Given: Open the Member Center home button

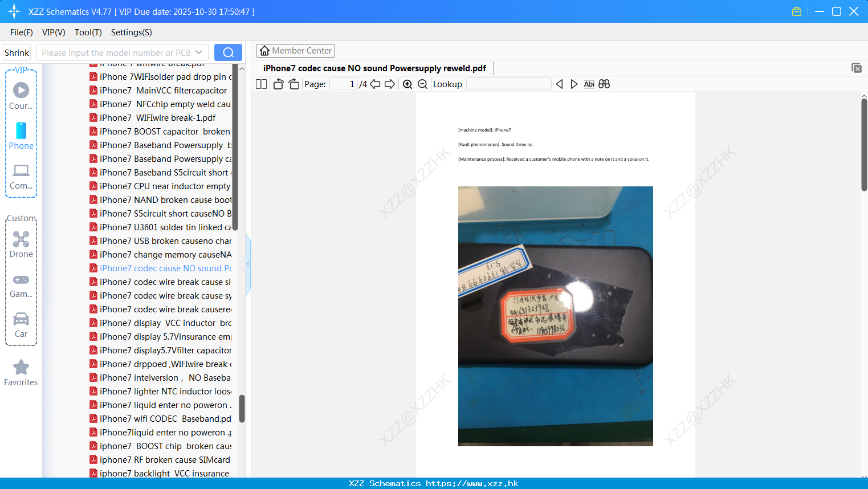Looking at the screenshot, I should coord(295,51).
